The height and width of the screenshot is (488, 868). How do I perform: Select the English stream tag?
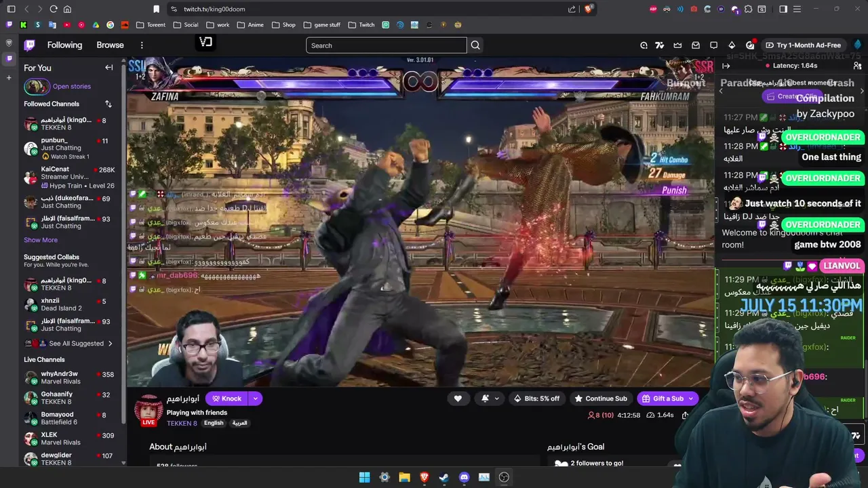[214, 423]
